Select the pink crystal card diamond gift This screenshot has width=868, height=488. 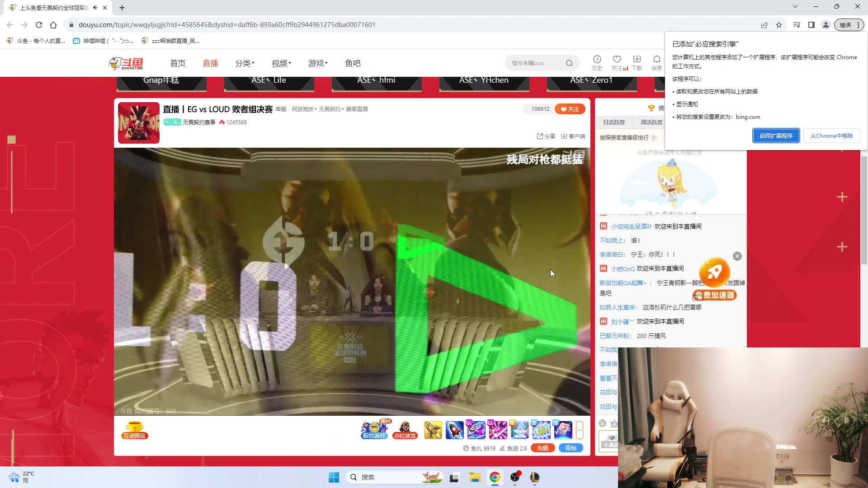[498, 430]
